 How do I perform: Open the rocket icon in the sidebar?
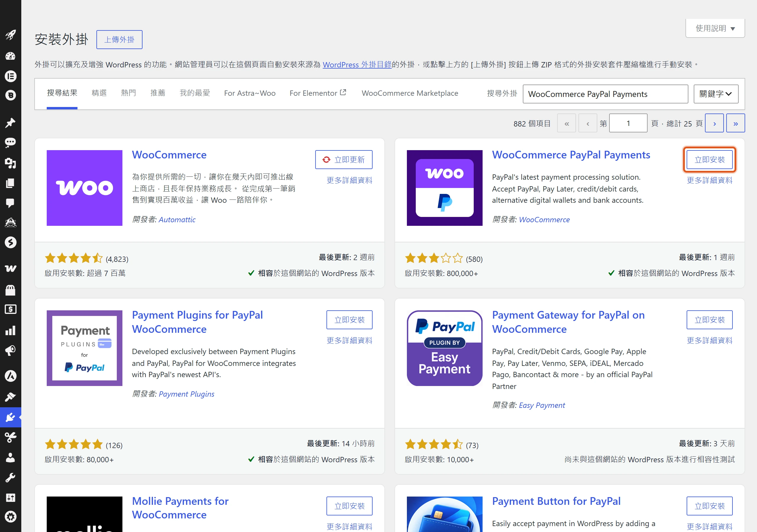pyautogui.click(x=11, y=35)
